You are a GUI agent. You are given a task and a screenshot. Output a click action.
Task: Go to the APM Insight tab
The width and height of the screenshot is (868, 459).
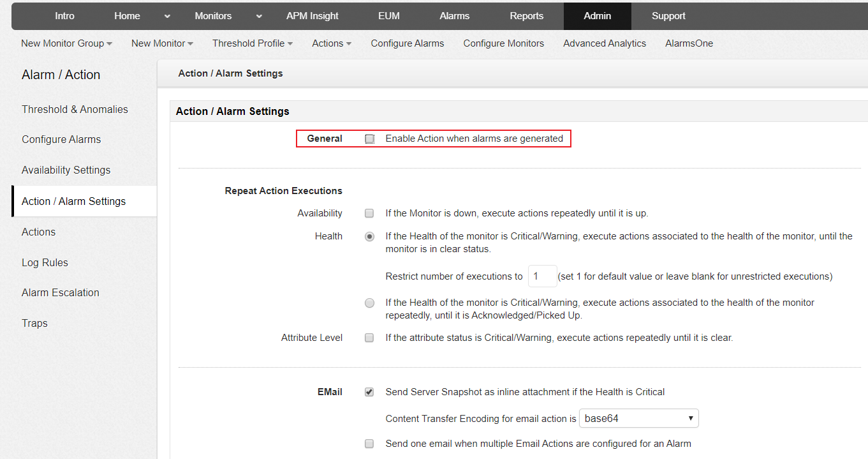pos(313,16)
